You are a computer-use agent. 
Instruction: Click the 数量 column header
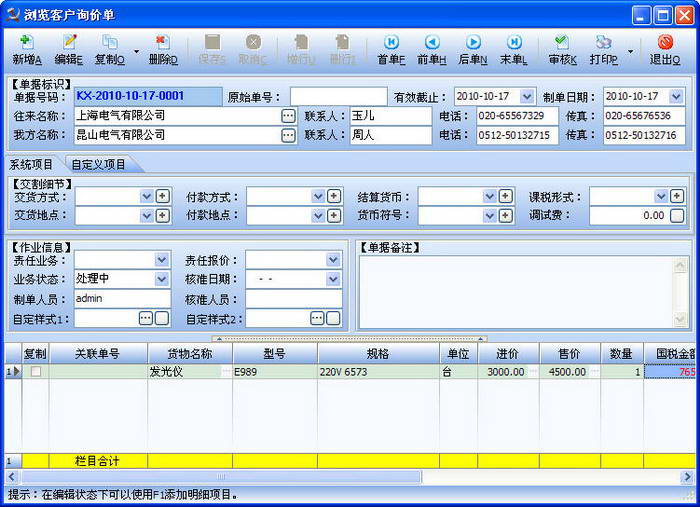tap(621, 354)
